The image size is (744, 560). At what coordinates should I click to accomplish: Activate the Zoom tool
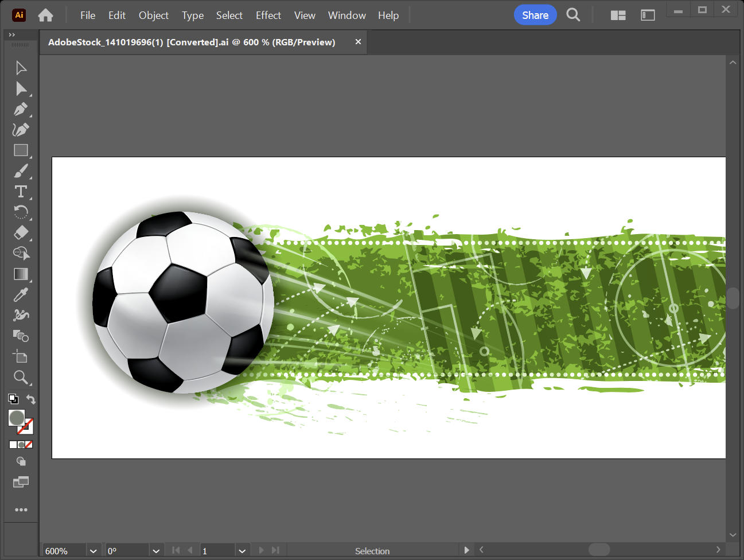21,378
